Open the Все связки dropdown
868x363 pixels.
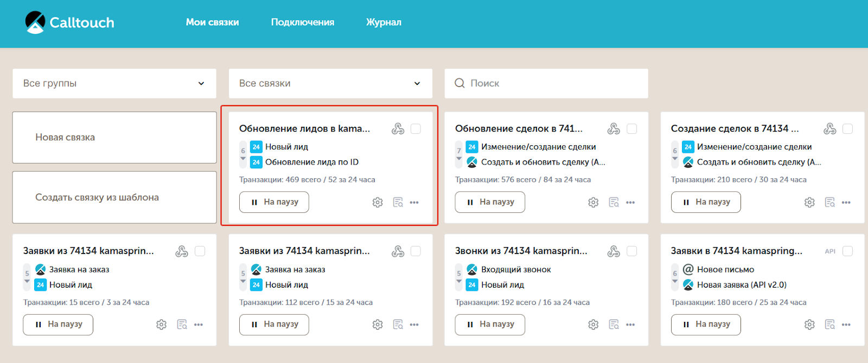click(330, 83)
